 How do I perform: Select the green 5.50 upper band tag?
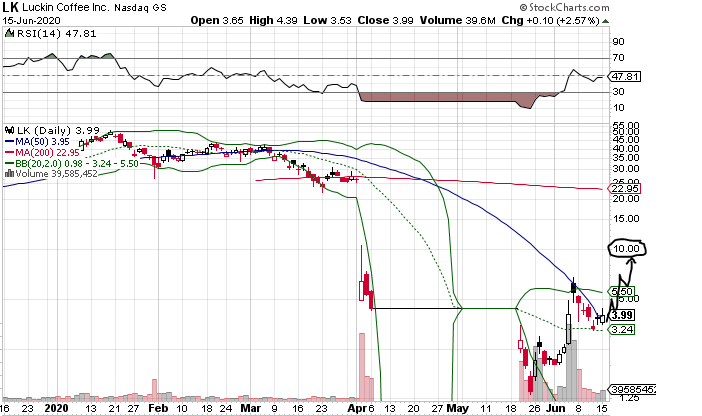pyautogui.click(x=623, y=292)
